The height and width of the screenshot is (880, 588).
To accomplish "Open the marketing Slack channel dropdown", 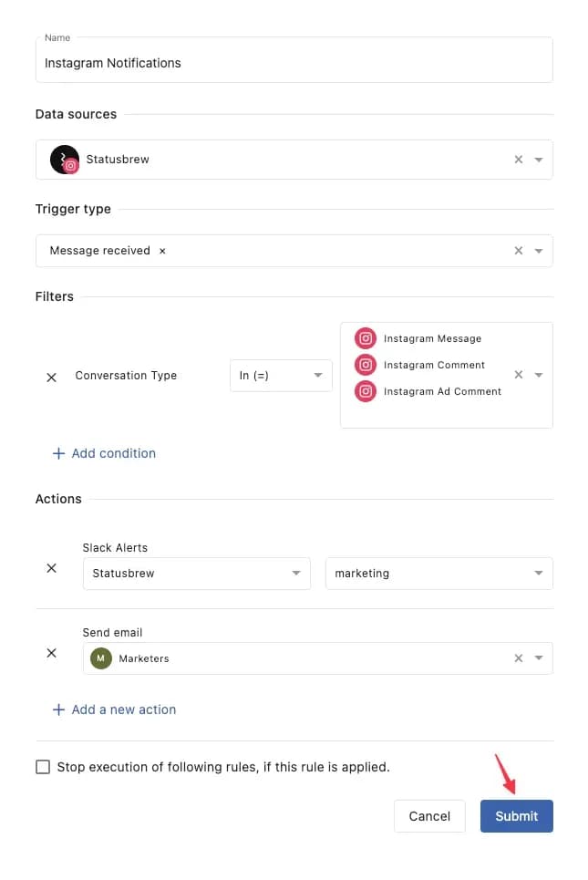I will 438,573.
